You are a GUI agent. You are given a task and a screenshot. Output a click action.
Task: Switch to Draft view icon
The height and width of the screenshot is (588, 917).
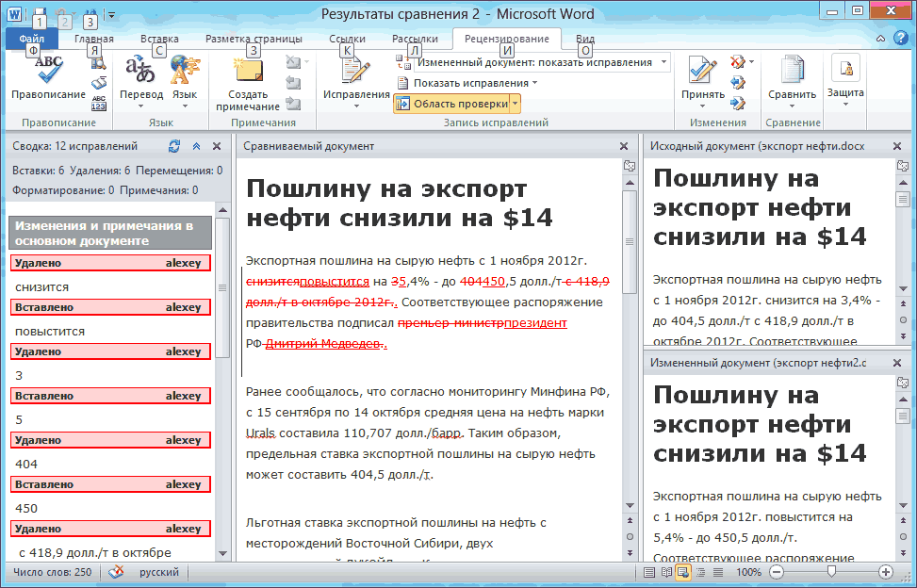(x=717, y=572)
